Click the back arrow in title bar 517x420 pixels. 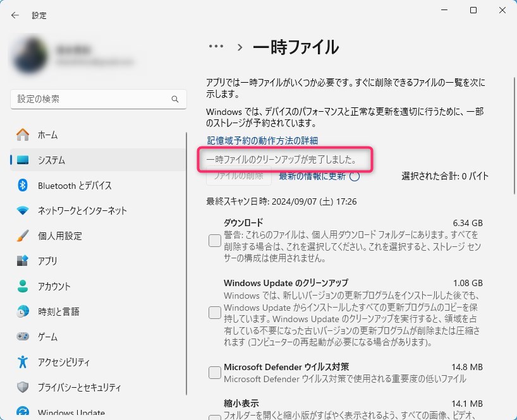15,15
